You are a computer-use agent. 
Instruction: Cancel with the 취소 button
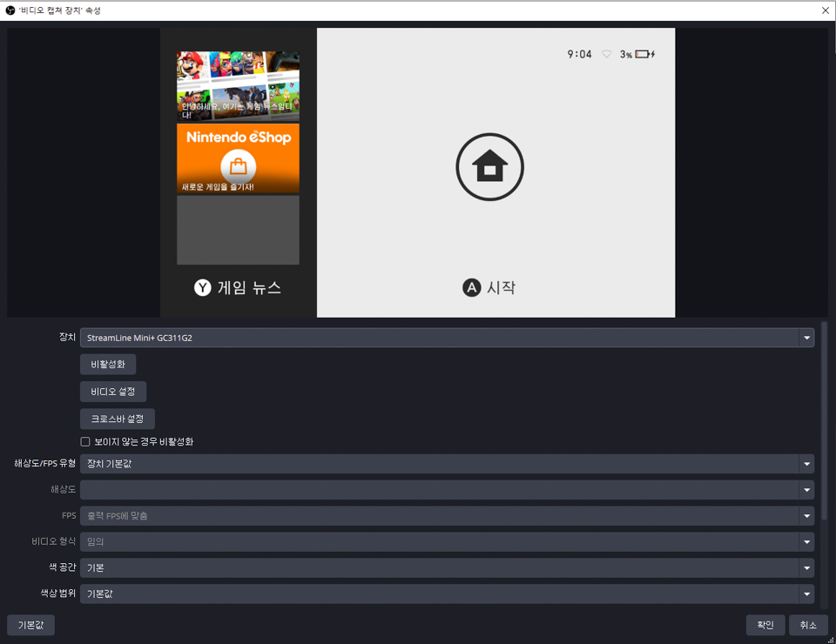pos(808,625)
